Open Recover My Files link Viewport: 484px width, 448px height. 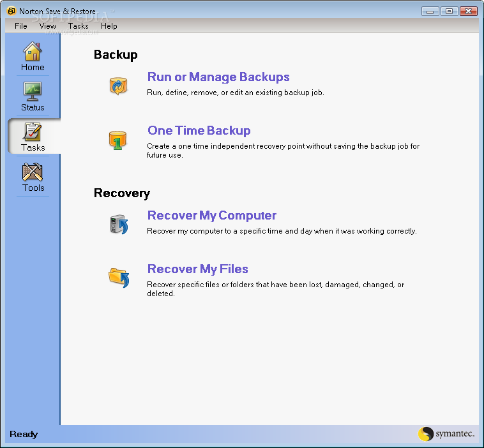pos(197,269)
